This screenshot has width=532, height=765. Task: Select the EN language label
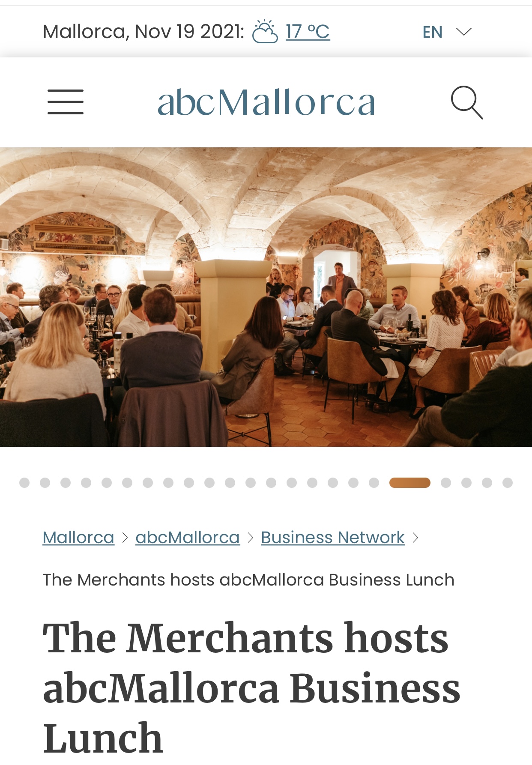click(432, 32)
